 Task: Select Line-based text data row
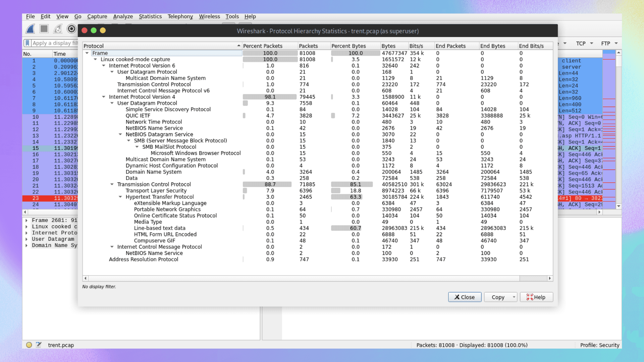tap(318, 228)
